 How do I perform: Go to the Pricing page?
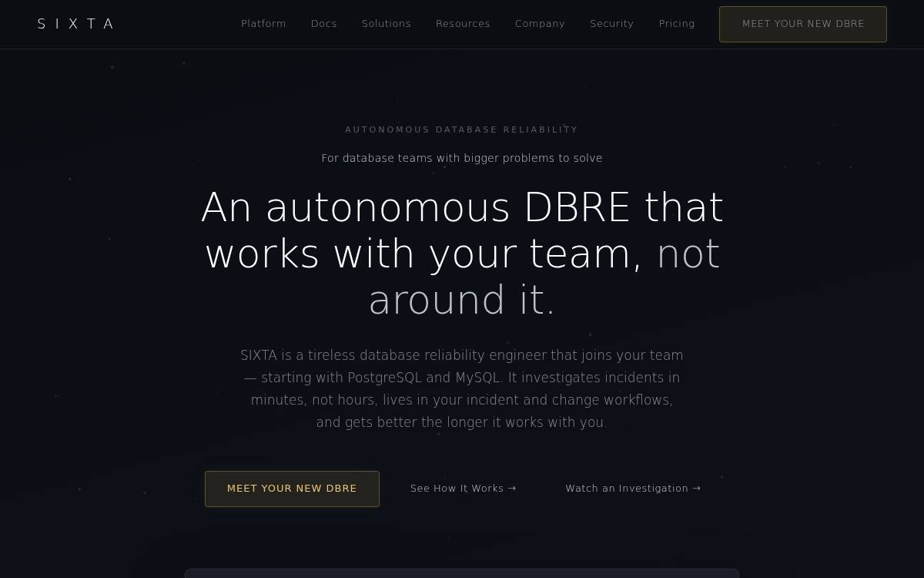677,24
